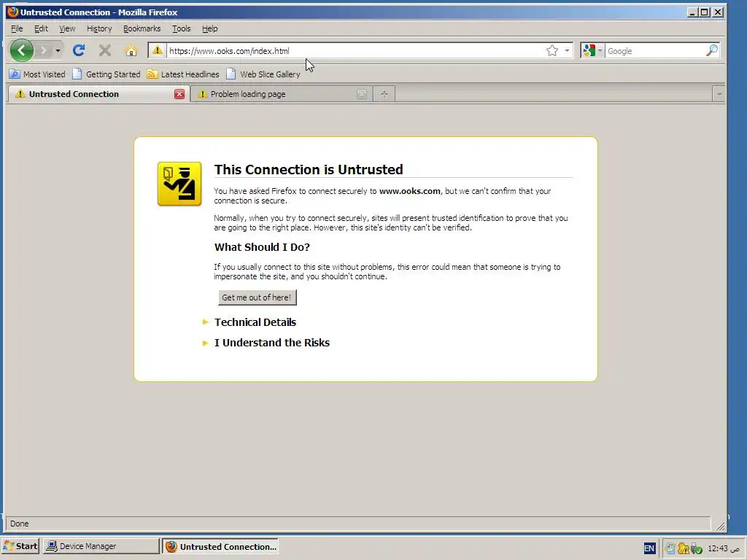Reload the page with the blue refresh icon
This screenshot has width=747, height=560.
tap(79, 50)
